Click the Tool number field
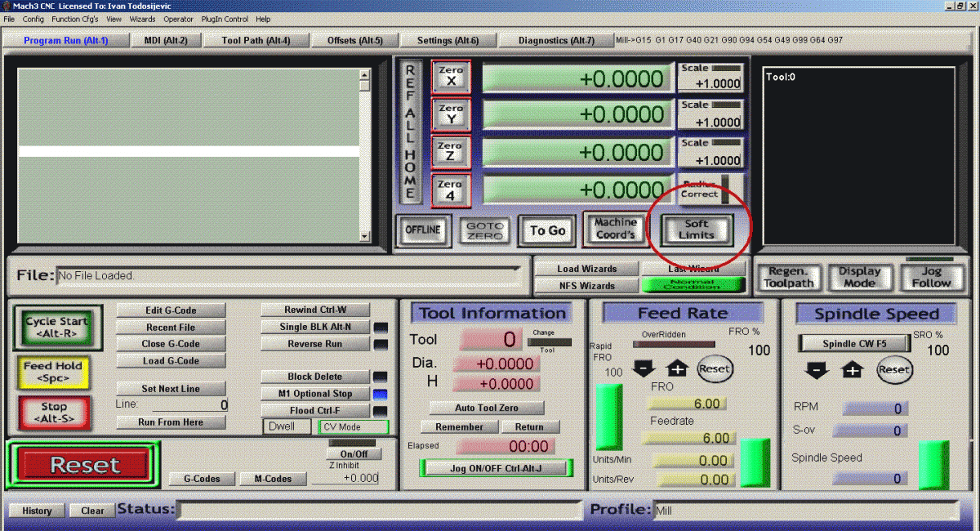The image size is (980, 531). [x=490, y=339]
